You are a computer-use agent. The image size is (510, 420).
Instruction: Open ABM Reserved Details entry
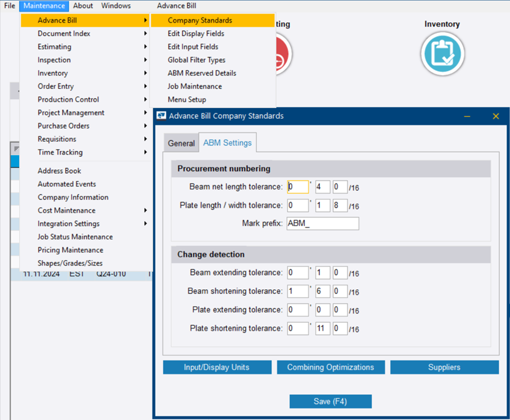tap(213, 73)
